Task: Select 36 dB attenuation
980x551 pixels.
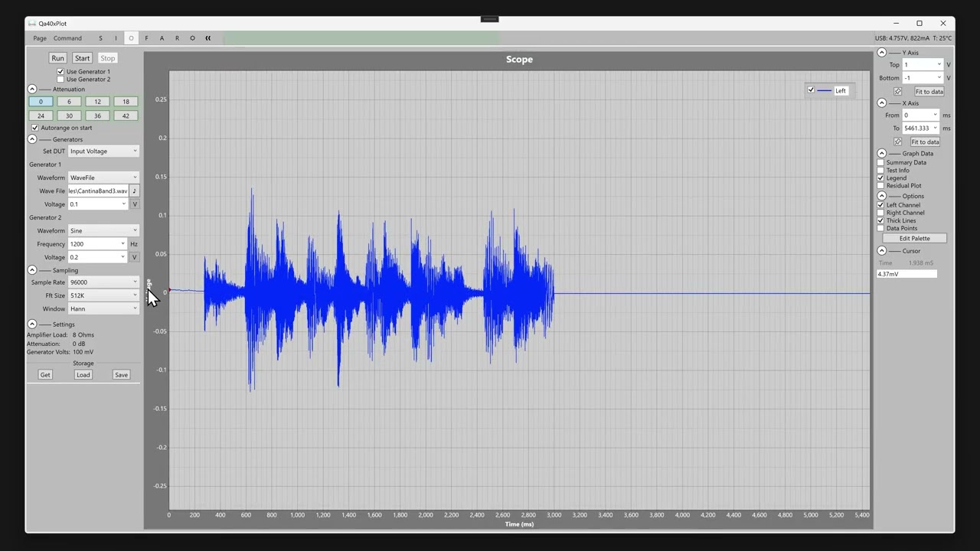Action: coord(97,116)
